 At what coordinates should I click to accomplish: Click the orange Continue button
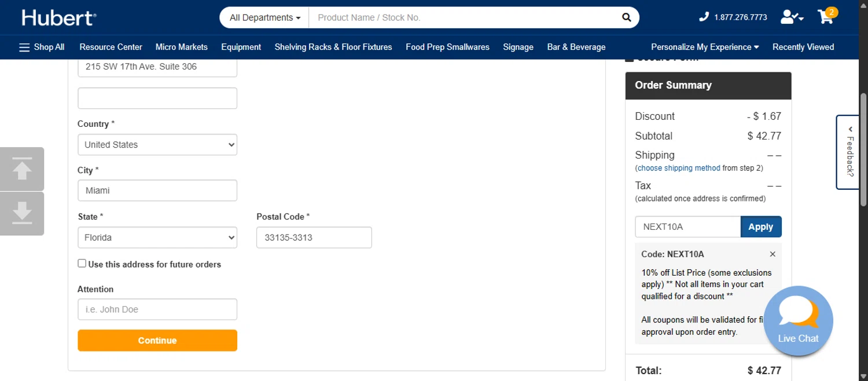click(157, 340)
